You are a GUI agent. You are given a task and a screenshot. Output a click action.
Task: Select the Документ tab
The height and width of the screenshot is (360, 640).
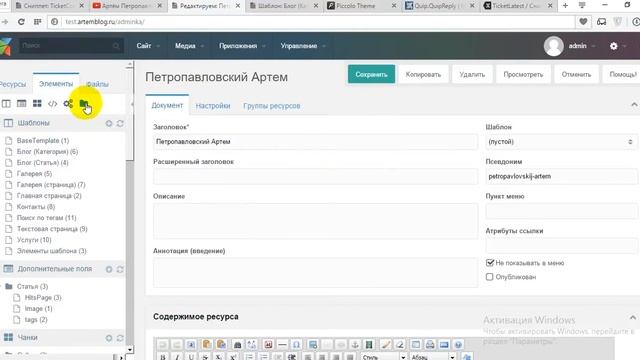tap(167, 105)
